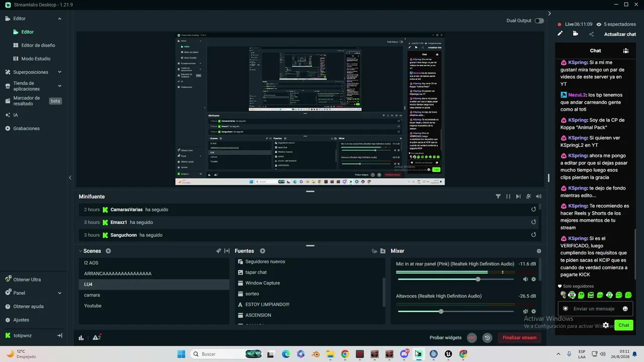Click the camera icon below Live status
644x362 pixels.
[576, 34]
